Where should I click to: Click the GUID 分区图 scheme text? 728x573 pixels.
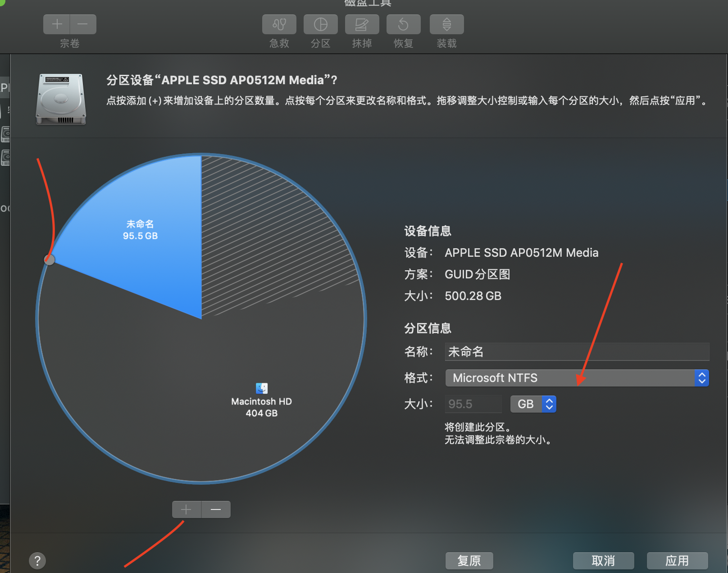(478, 274)
